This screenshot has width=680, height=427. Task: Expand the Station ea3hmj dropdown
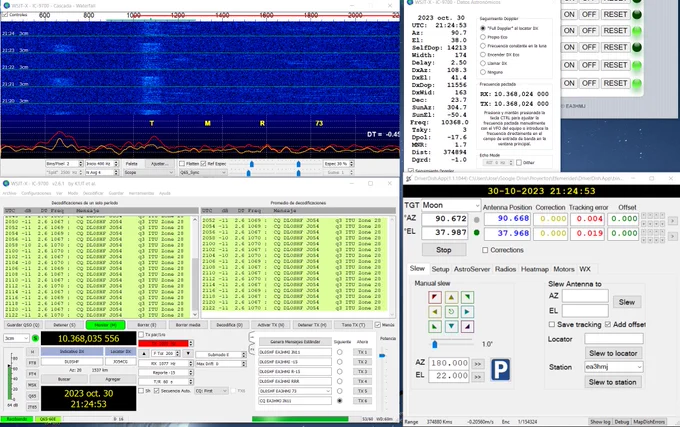613,367
